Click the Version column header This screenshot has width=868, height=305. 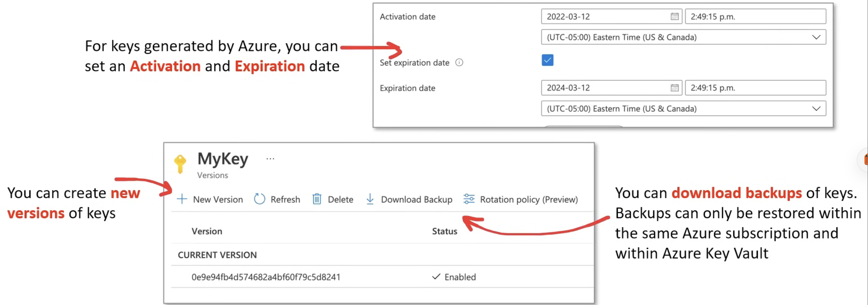[x=207, y=231]
